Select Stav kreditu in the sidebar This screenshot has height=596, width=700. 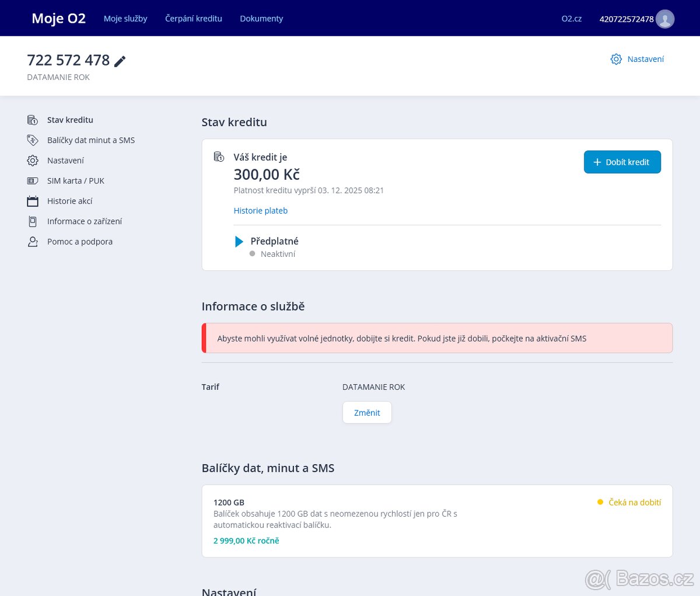70,120
